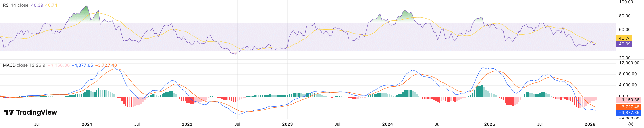Click the pink -1,150.36 label on MACD scale

click(x=629, y=100)
